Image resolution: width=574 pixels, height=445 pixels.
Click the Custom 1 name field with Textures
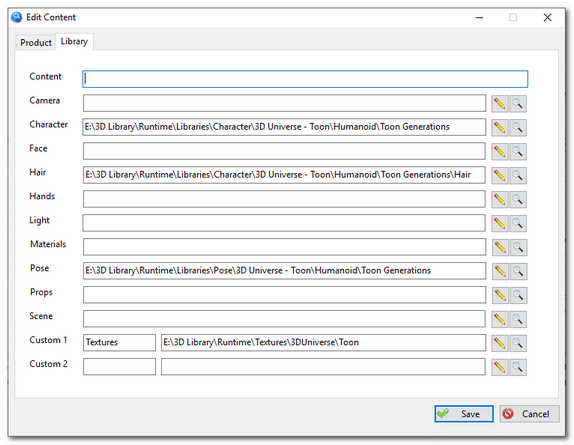[x=119, y=343]
